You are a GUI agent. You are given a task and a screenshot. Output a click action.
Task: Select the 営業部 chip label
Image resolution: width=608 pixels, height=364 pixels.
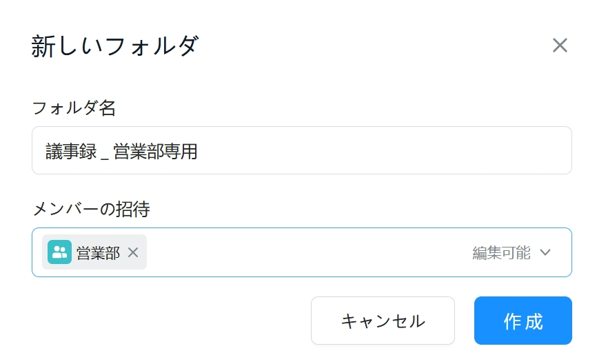pos(98,253)
